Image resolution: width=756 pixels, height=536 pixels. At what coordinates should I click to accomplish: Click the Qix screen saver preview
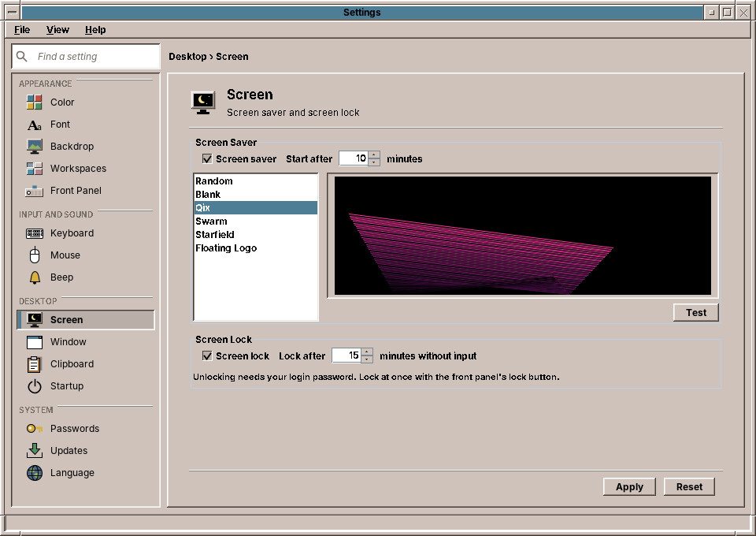(523, 236)
